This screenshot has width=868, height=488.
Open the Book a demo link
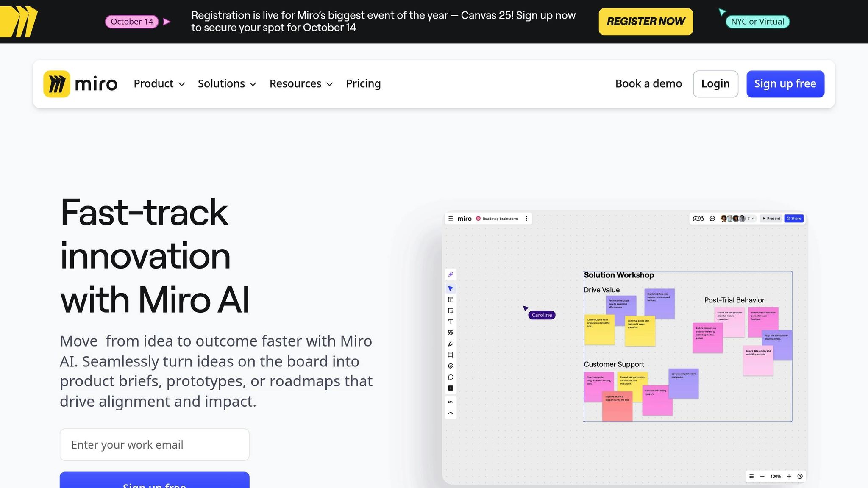click(x=648, y=84)
